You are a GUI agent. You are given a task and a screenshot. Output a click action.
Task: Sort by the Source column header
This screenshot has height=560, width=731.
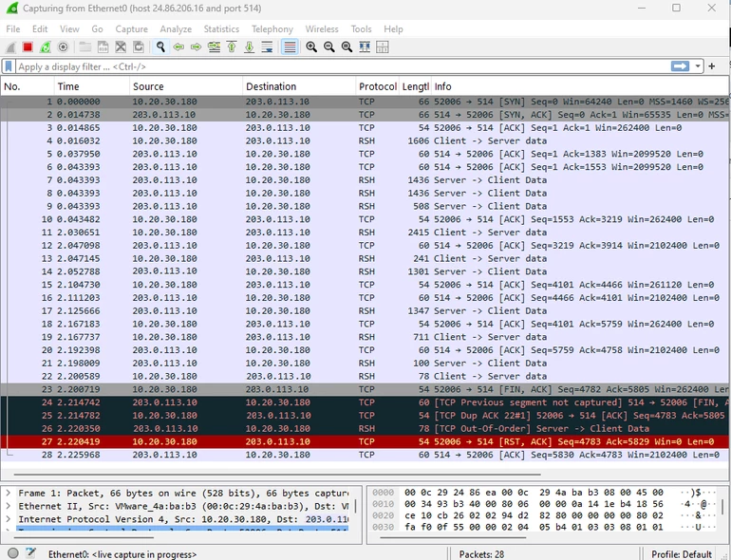coord(185,86)
